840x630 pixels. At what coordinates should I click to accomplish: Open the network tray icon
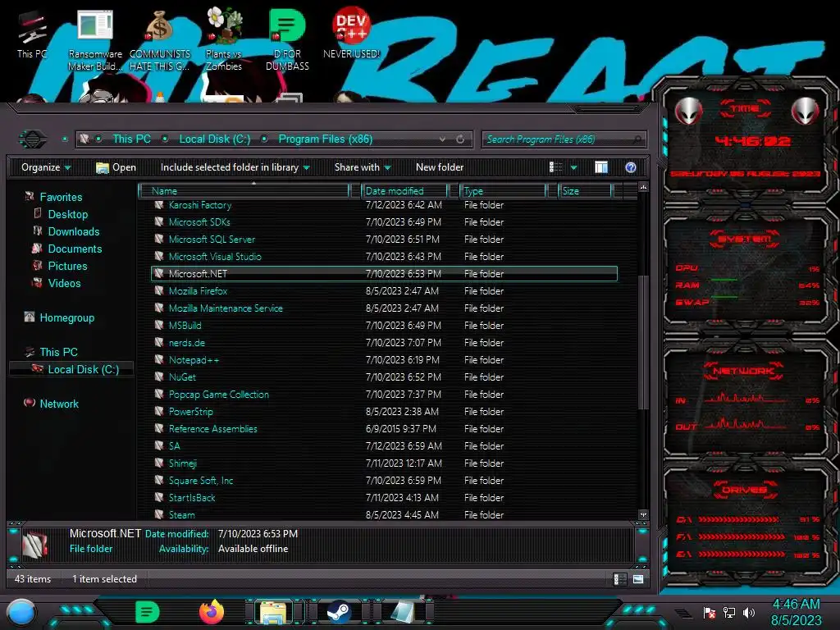tap(729, 613)
